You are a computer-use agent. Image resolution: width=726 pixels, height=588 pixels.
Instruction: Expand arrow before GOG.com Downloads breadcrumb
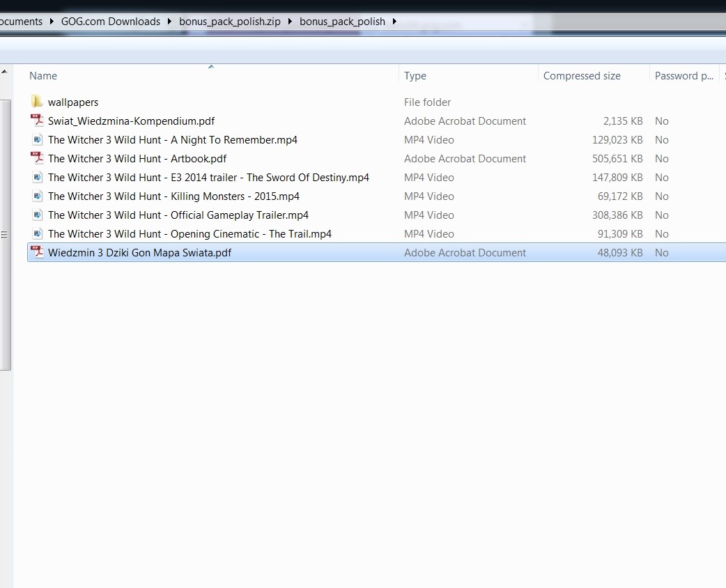[52, 22]
